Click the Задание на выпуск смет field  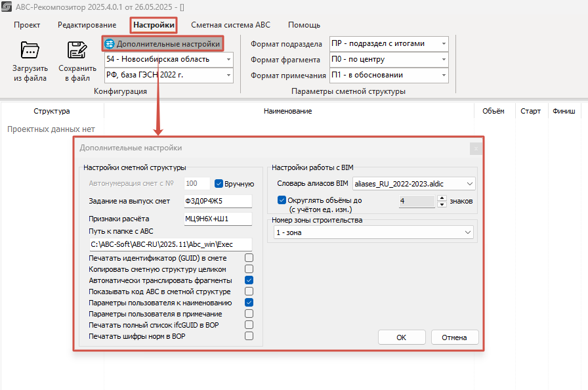pyautogui.click(x=218, y=201)
